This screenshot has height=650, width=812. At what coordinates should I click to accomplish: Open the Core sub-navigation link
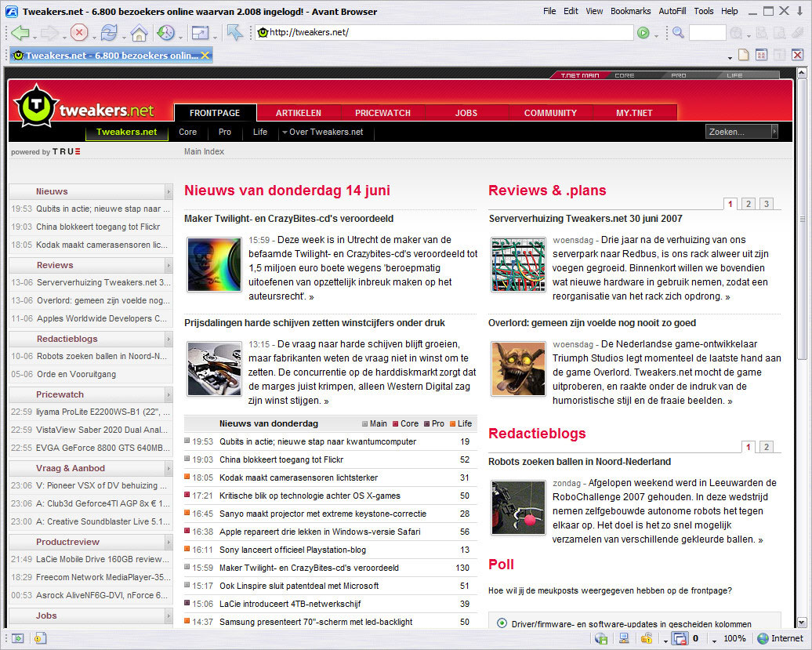tap(187, 132)
